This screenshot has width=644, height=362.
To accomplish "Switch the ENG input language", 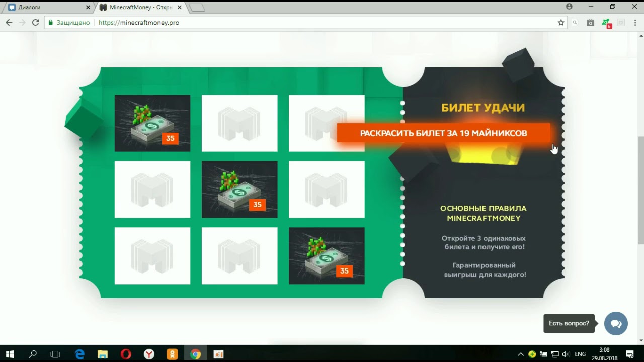I will point(580,354).
